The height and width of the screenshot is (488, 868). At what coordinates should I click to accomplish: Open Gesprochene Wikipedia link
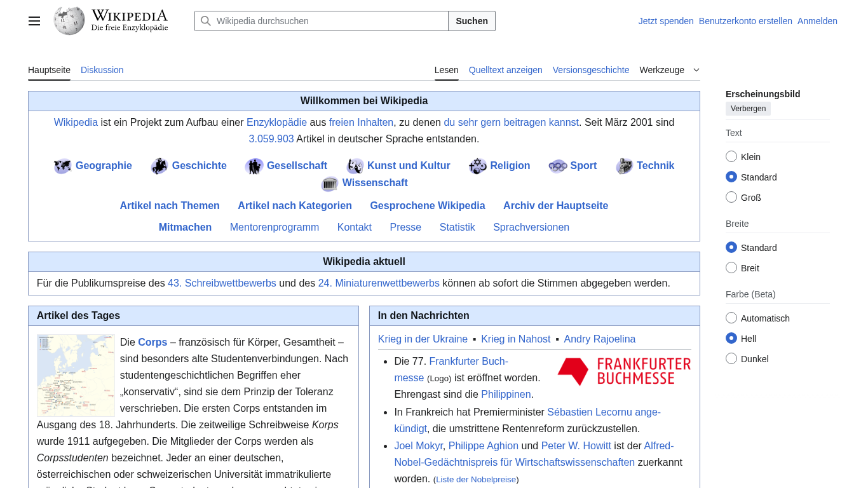428,205
